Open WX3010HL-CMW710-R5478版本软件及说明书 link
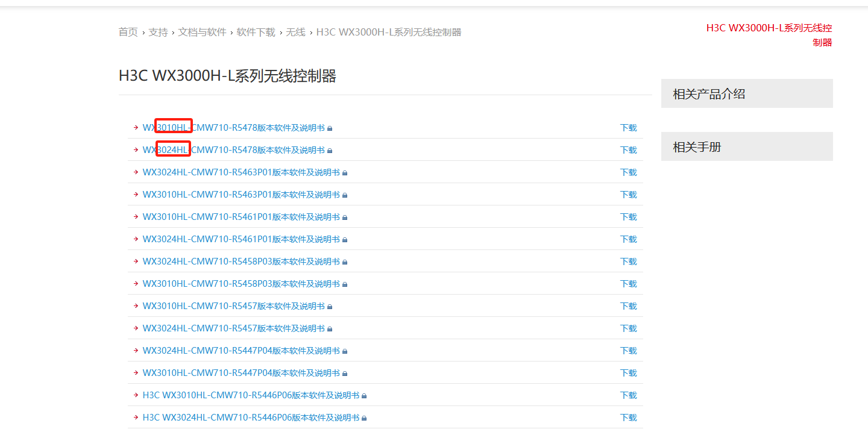Screen dimensions: 868x432 pos(234,128)
